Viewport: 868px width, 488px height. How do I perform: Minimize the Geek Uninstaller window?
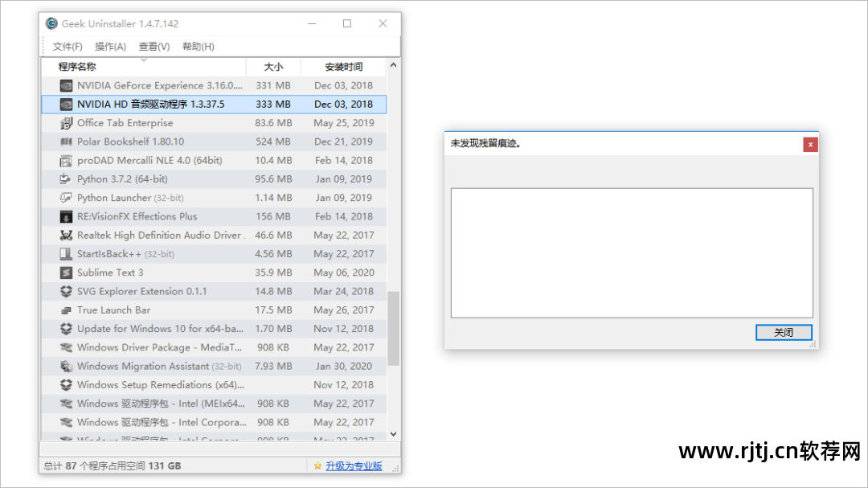312,23
